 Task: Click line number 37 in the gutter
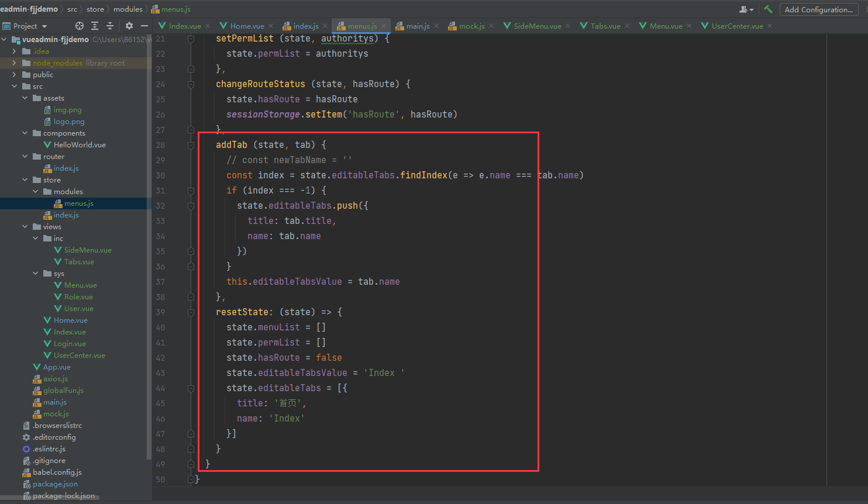pyautogui.click(x=160, y=282)
